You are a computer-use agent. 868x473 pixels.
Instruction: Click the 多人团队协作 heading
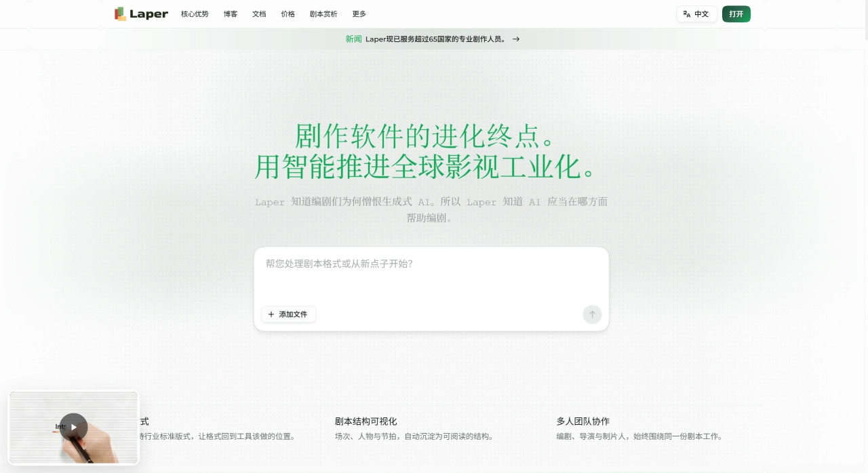pos(583,421)
